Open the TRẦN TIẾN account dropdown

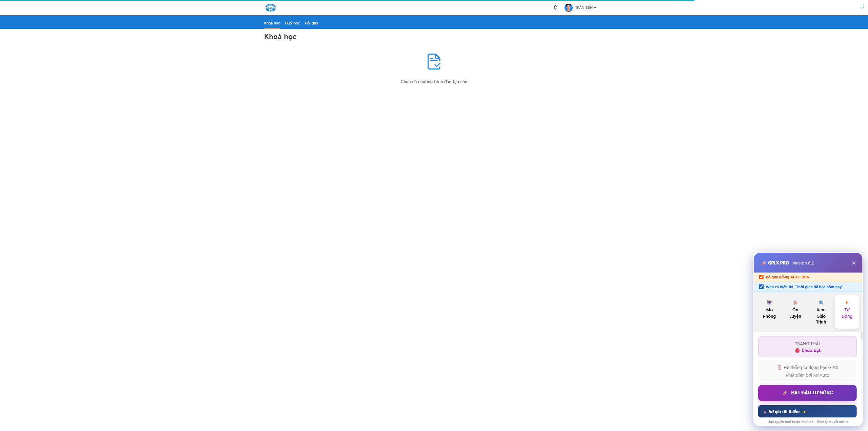point(586,7)
